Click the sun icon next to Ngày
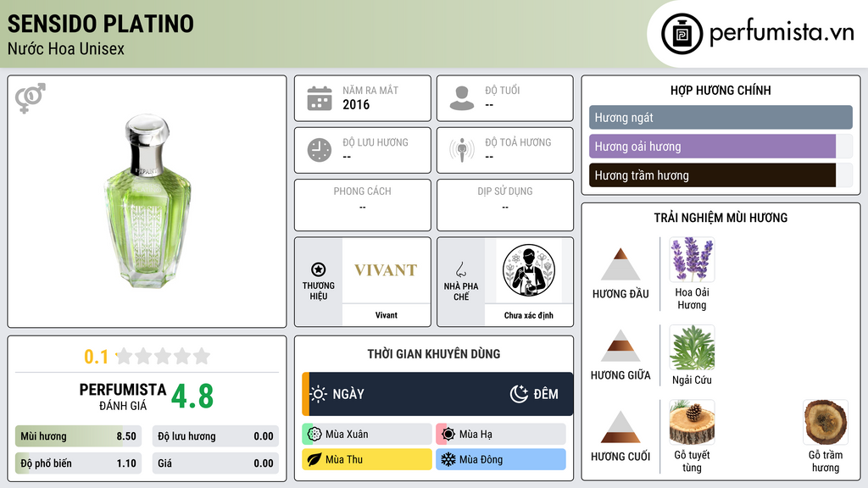Viewport: 868px width, 488px height. 319,394
